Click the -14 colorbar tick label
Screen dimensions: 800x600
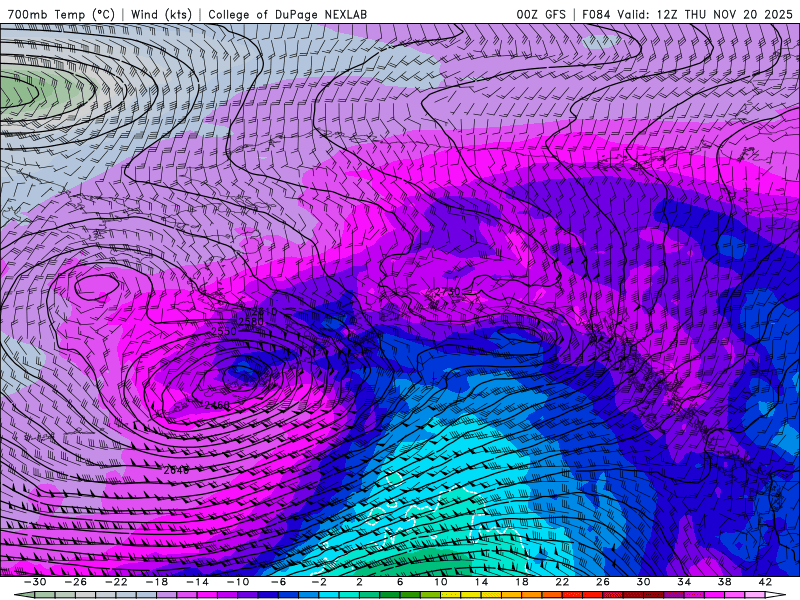[197, 582]
